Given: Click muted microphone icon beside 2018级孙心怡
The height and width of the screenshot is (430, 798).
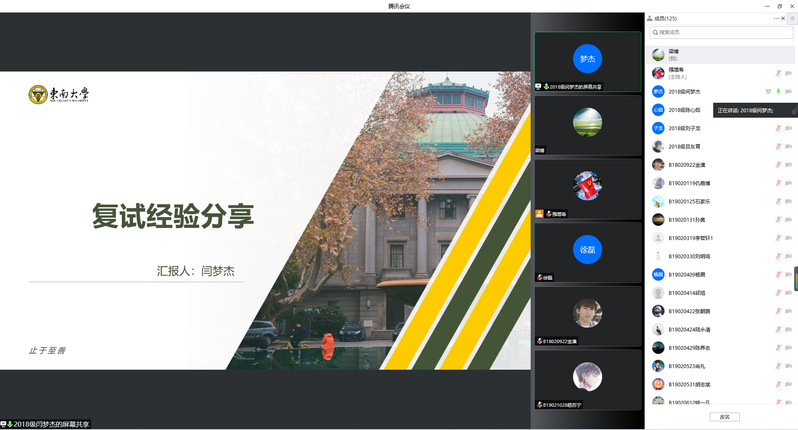Looking at the screenshot, I should [x=777, y=110].
